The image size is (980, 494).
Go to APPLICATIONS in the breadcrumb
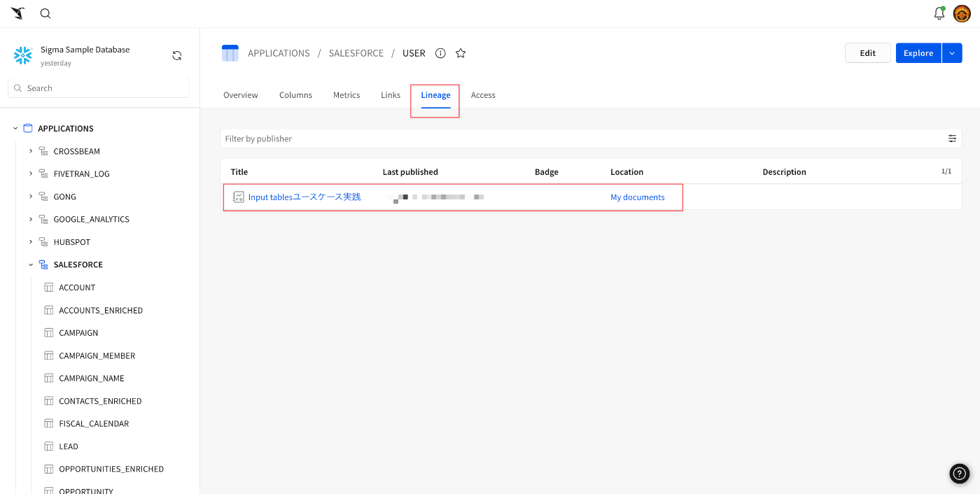tap(279, 53)
